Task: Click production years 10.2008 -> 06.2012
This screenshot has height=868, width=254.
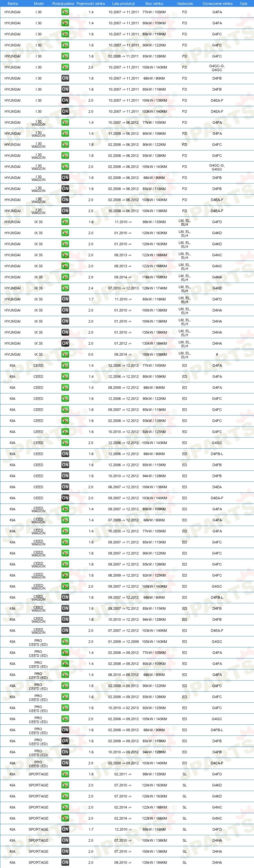Action: (123, 211)
